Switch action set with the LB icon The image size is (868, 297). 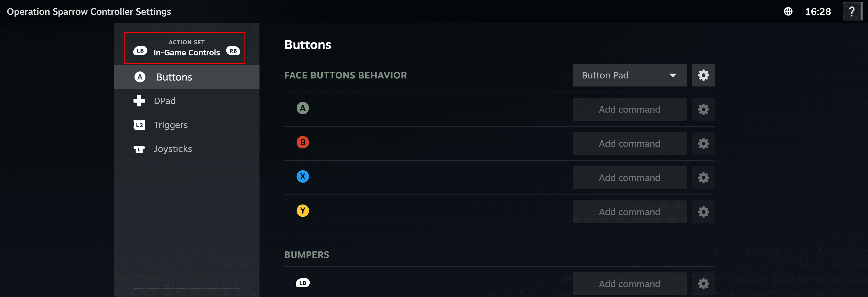point(140,50)
